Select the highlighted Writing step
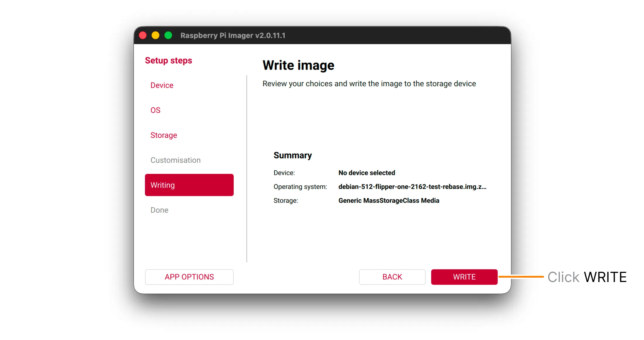Viewport: 644px width, 340px height. point(189,185)
